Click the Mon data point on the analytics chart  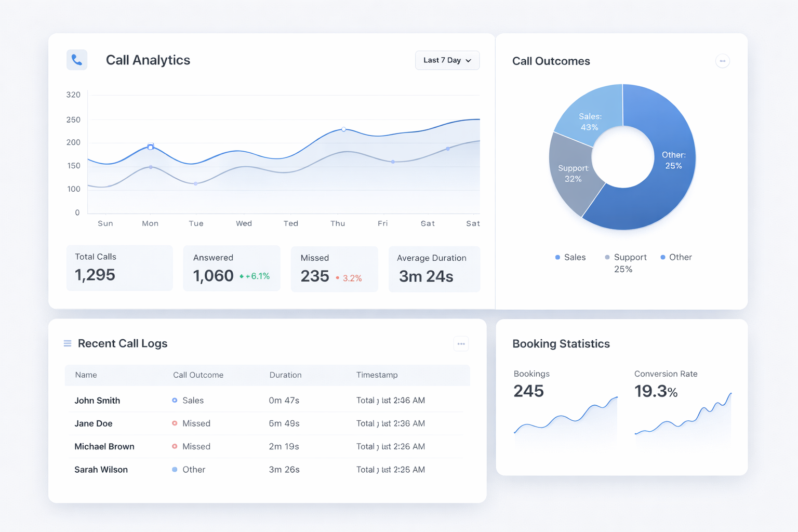(x=150, y=147)
